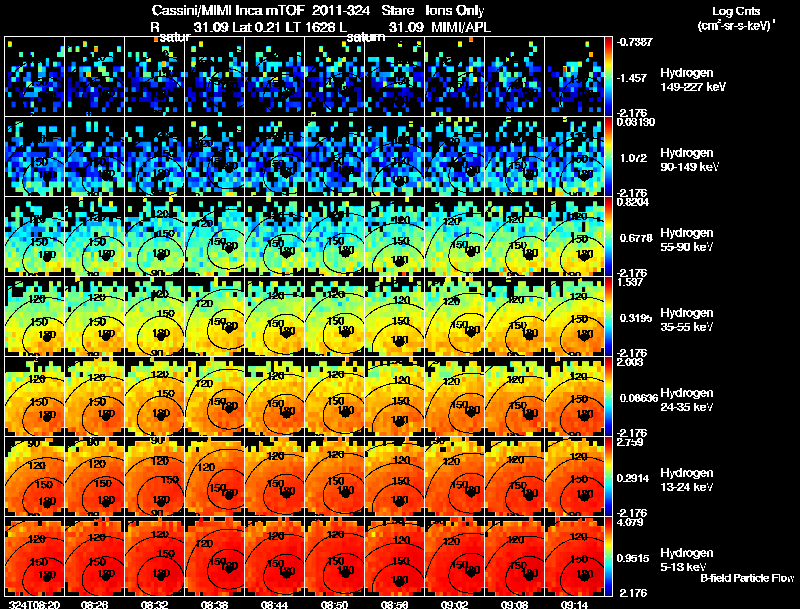
Task: Click the Hydrogen 55-90 keV panel at 08:20
Action: click(x=35, y=237)
